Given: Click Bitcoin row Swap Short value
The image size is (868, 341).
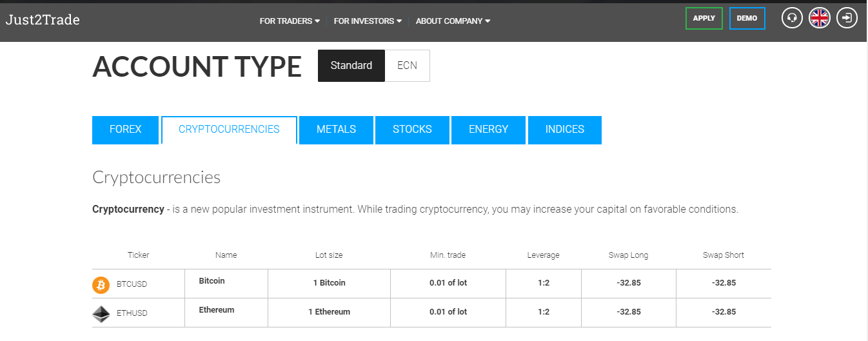Looking at the screenshot, I should (x=724, y=283).
